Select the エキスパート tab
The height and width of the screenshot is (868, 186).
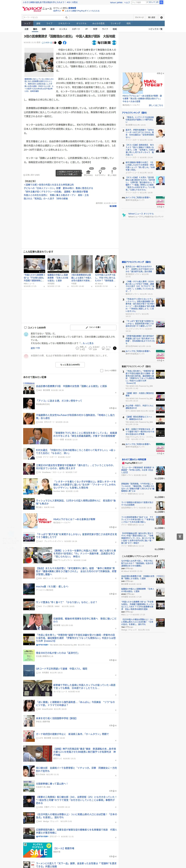(64, 23)
